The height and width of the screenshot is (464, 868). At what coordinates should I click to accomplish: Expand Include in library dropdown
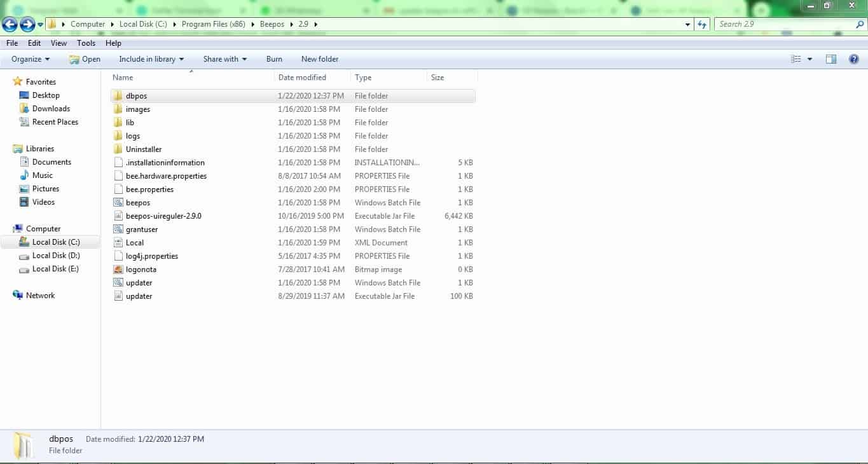coord(151,59)
